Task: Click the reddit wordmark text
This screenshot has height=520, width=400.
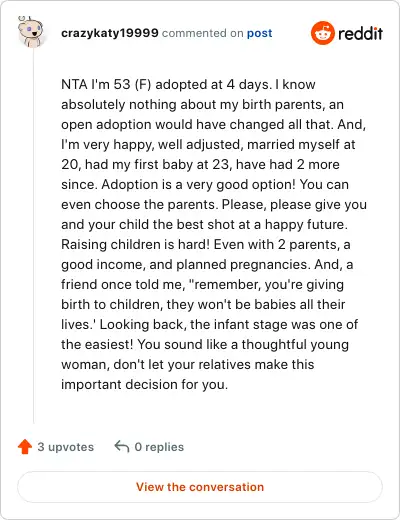Action: [360, 33]
